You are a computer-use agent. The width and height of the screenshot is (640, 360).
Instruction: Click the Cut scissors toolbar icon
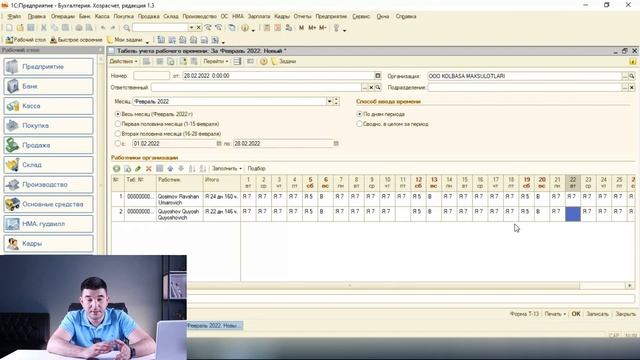44,28
